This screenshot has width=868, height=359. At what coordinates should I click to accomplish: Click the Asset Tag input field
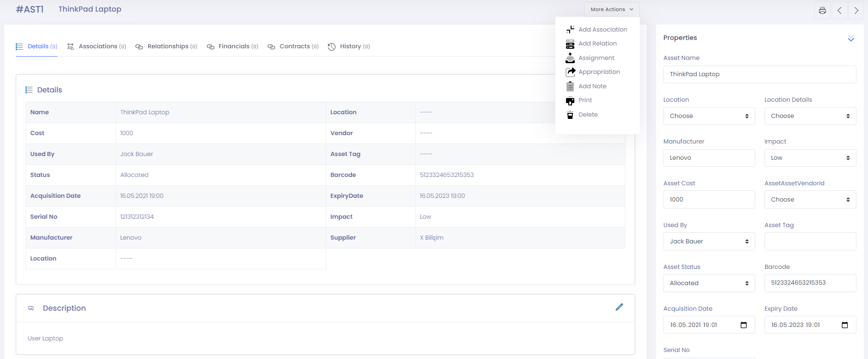point(810,242)
